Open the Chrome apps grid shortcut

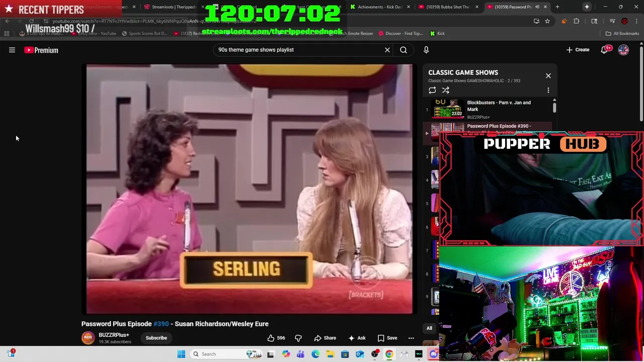(x=7, y=33)
